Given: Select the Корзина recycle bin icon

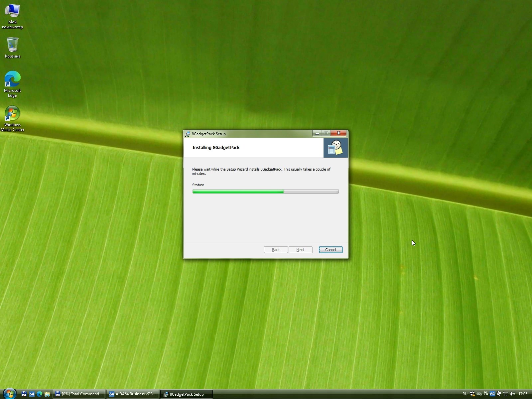Looking at the screenshot, I should pos(12,48).
